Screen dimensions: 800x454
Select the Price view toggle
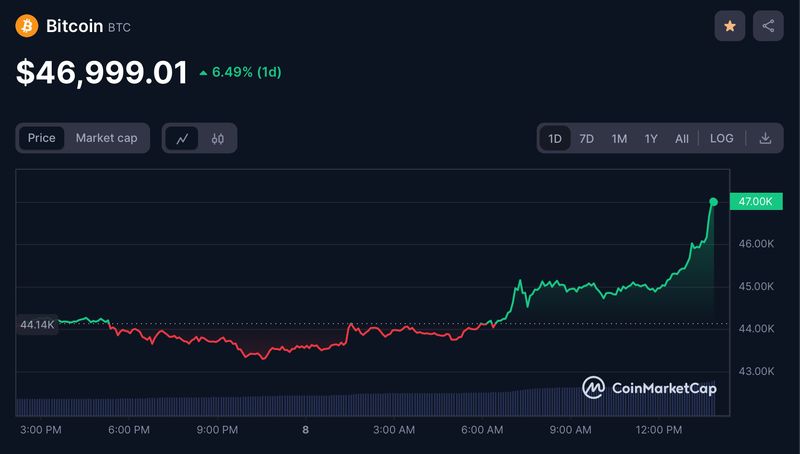click(x=42, y=138)
